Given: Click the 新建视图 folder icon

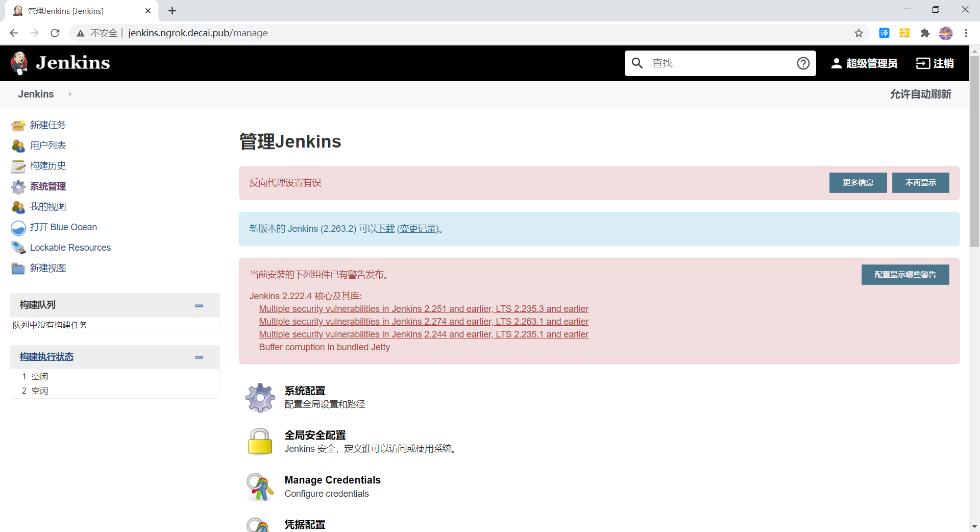Looking at the screenshot, I should 18,268.
